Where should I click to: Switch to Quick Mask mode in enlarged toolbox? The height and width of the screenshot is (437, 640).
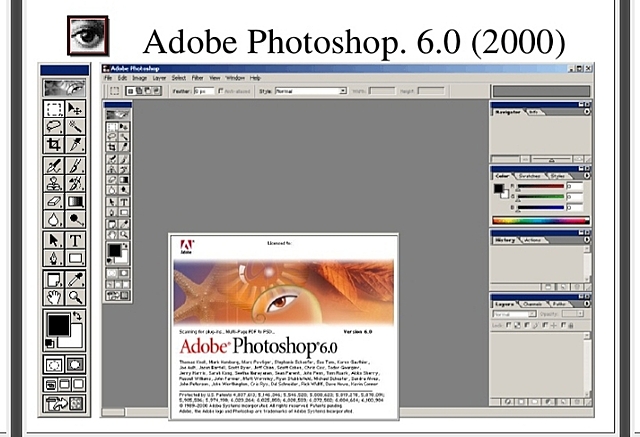coord(75,364)
